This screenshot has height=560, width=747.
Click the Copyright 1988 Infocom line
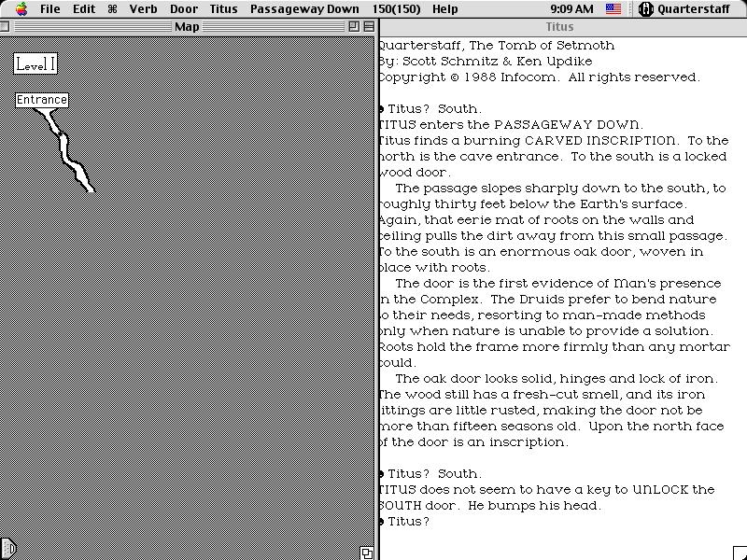pos(540,77)
